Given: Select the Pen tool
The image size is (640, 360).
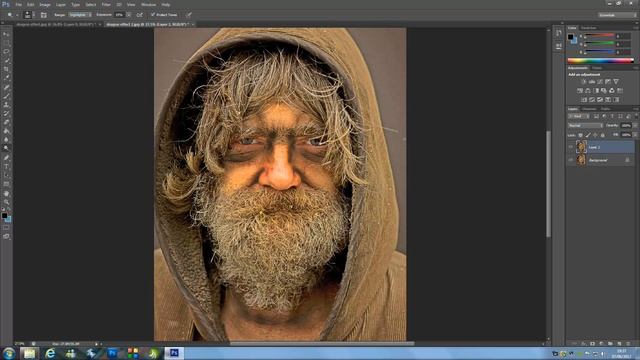Looking at the screenshot, I should point(6,158).
